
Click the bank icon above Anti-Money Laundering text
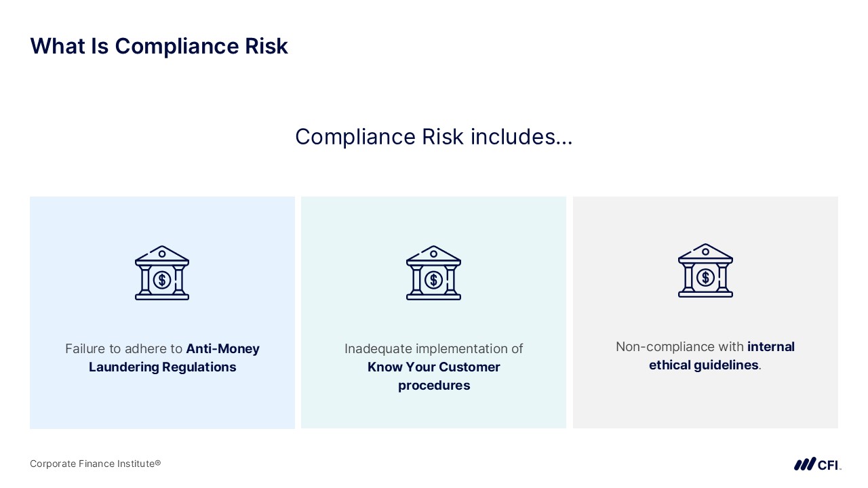(x=162, y=272)
